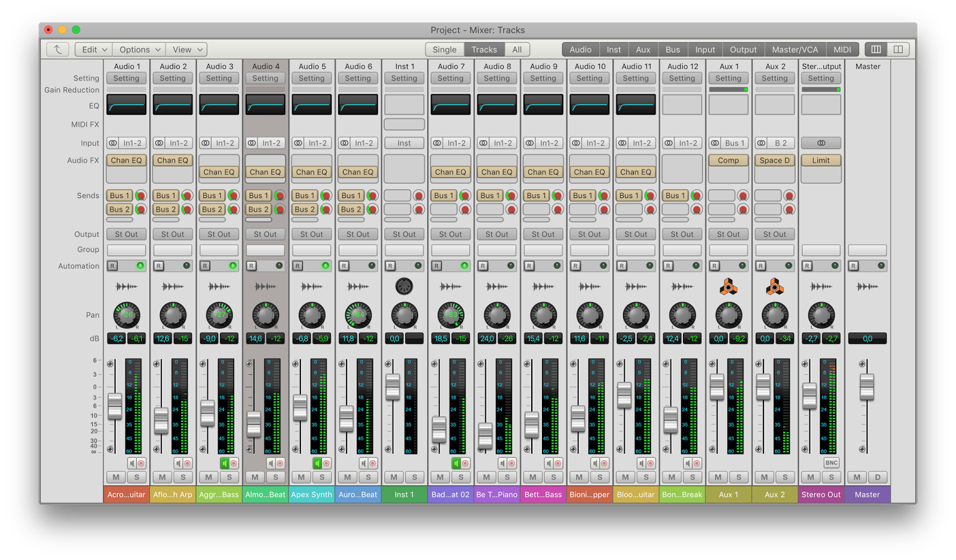Click the Bus 2 send on Audio 3
The image size is (956, 560).
point(212,210)
